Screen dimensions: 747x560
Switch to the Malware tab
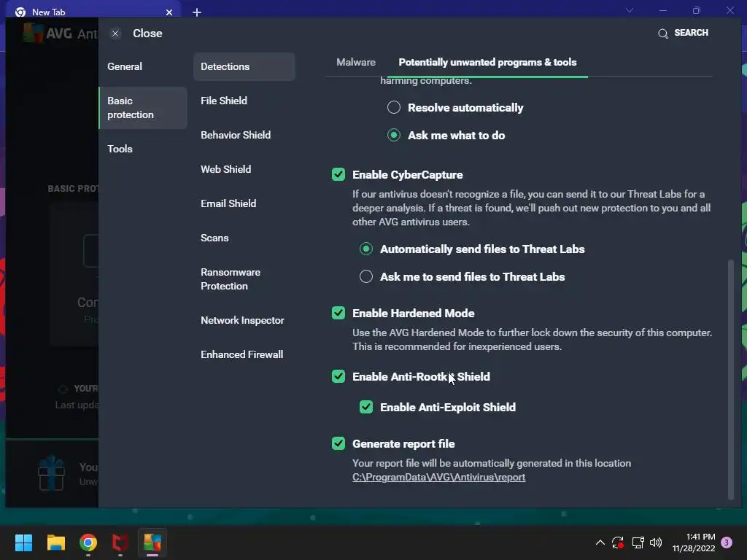(x=356, y=63)
